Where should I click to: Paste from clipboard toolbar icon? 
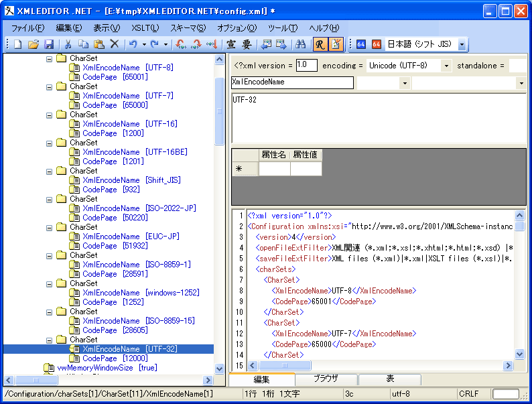point(98,44)
